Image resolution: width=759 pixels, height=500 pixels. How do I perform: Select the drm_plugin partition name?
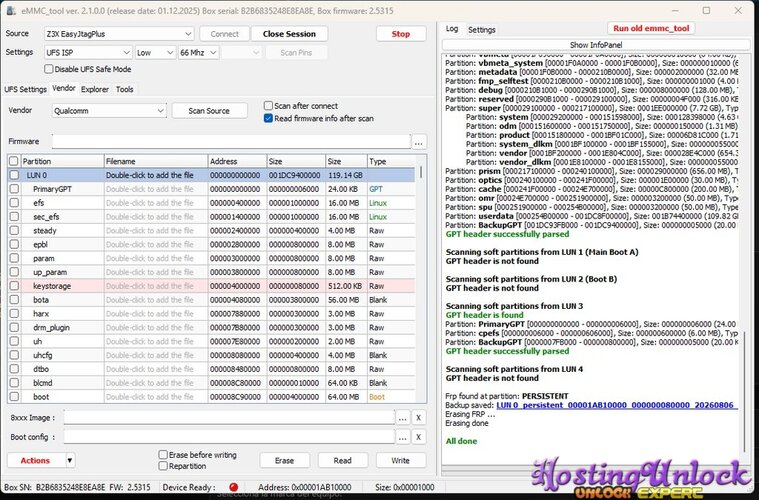pos(51,327)
